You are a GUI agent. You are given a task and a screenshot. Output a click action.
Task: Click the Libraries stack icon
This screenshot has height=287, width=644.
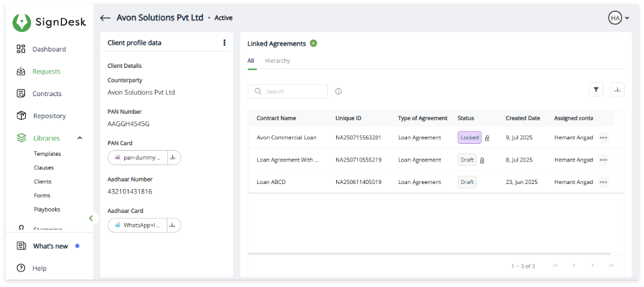click(21, 138)
